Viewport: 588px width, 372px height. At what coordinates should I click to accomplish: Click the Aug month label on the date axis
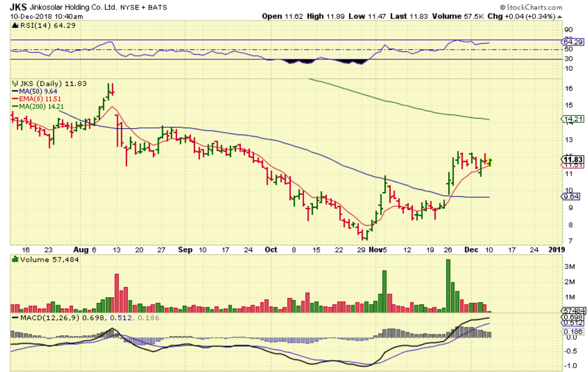point(81,250)
